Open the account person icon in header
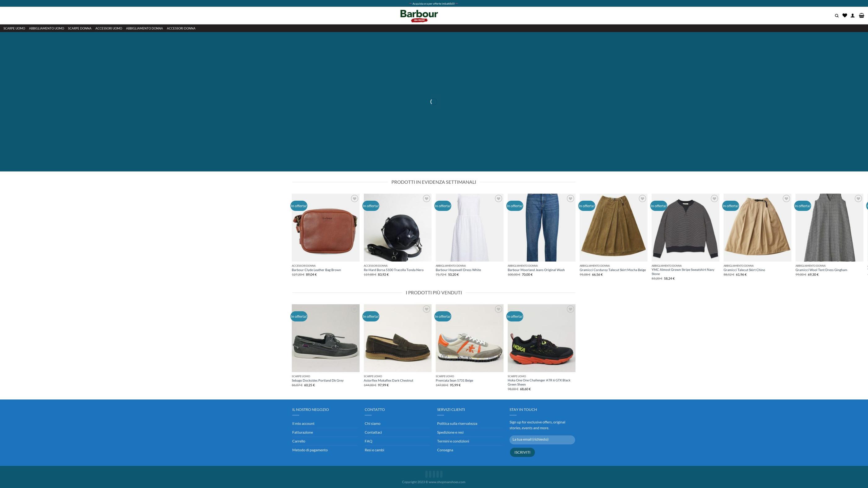 [853, 15]
